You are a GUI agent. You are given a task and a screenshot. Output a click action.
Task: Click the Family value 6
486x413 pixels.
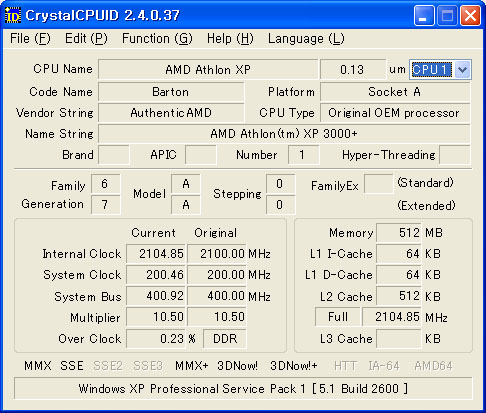coord(105,184)
